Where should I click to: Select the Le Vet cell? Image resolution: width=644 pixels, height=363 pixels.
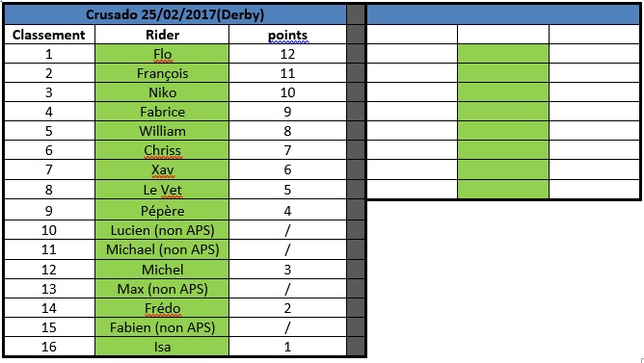162,190
